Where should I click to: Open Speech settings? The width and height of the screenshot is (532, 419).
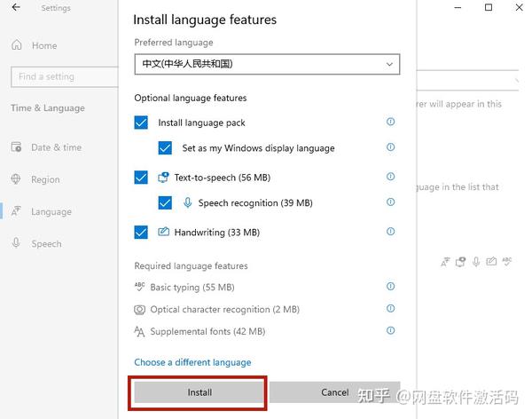point(36,243)
